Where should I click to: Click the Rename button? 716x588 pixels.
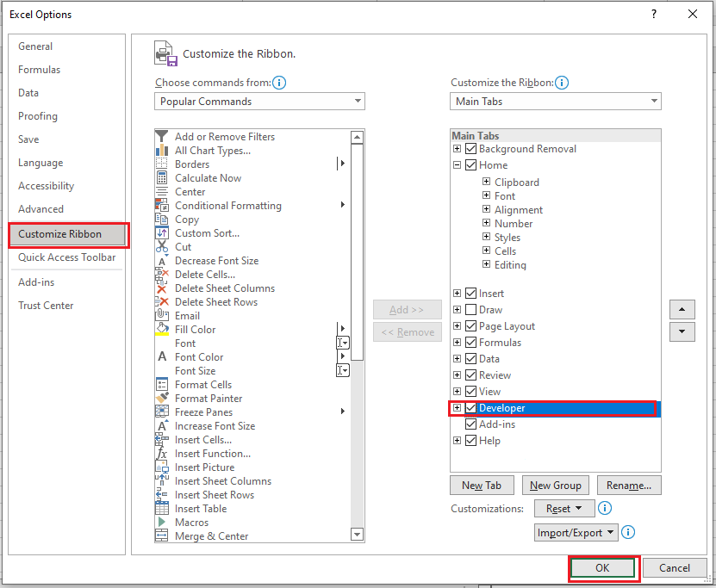click(x=629, y=486)
